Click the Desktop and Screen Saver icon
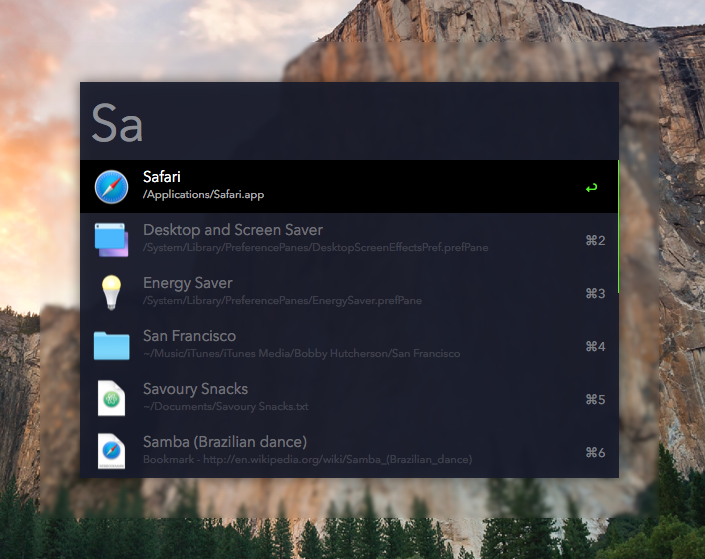705x559 pixels. click(112, 240)
